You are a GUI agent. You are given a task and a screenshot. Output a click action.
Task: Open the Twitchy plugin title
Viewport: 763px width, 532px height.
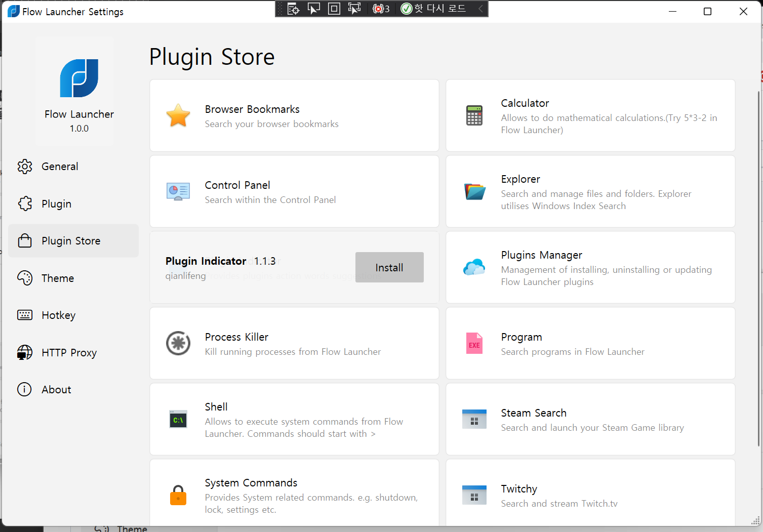point(519,489)
